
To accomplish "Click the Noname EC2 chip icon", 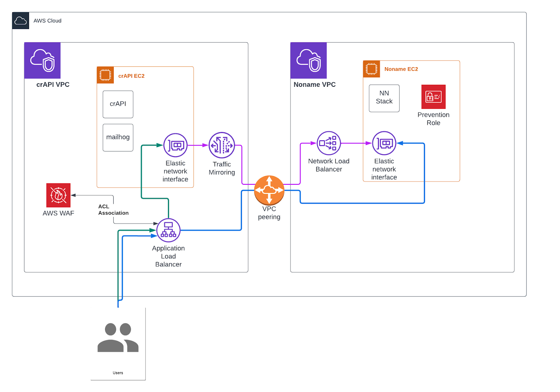I will pyautogui.click(x=372, y=69).
